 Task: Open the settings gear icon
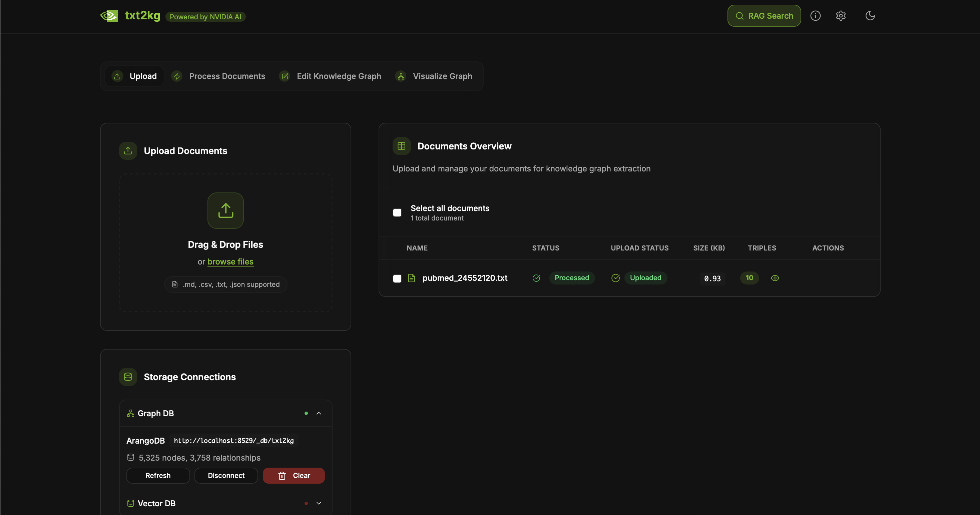841,16
